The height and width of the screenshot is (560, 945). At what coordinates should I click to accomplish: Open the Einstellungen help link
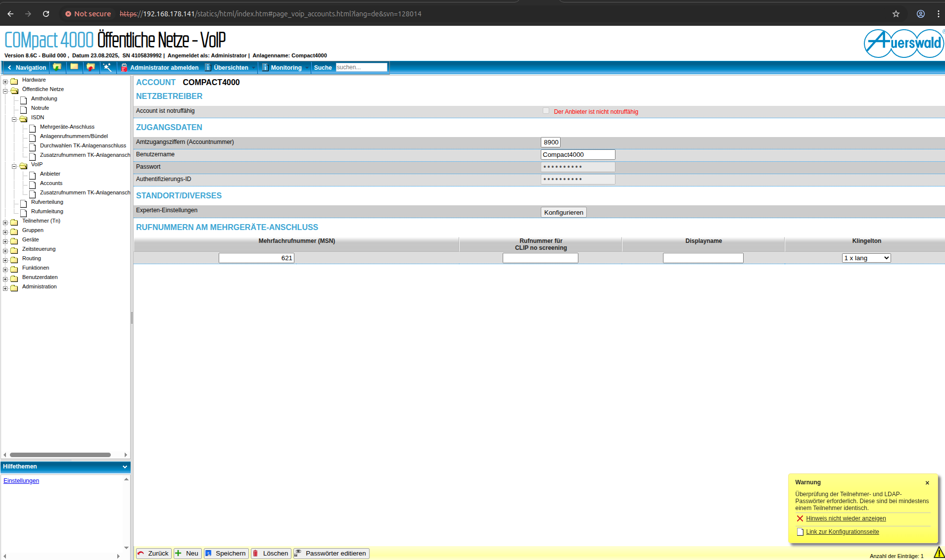click(21, 481)
